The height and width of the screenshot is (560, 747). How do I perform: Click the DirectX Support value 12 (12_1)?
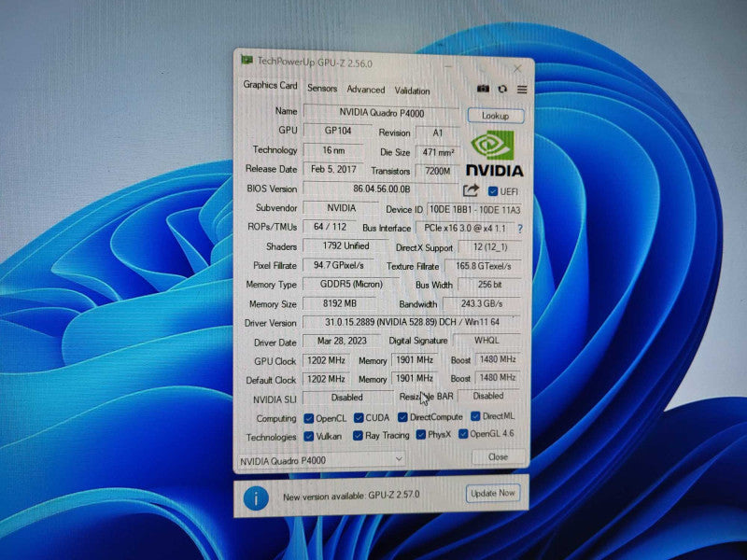pyautogui.click(x=489, y=247)
